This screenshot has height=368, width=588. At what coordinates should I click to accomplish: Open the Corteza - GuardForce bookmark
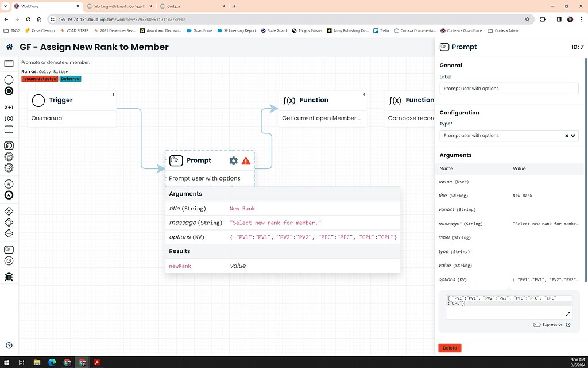click(x=461, y=31)
